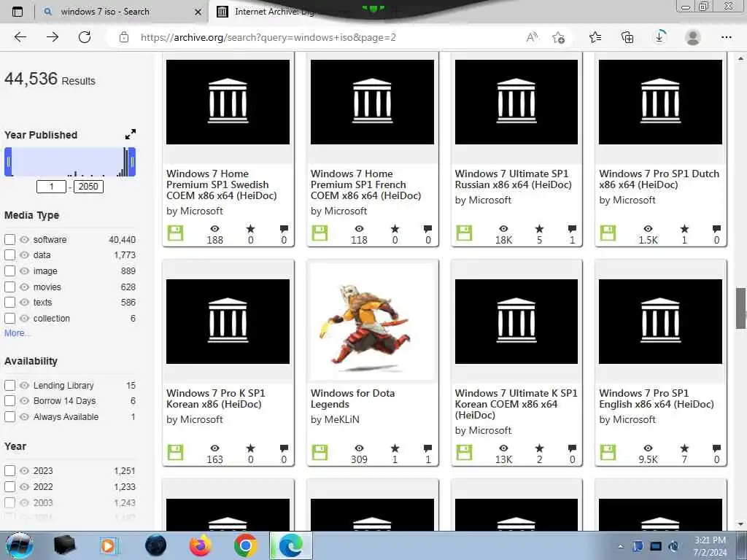
Task: Open browser Collections
Action: click(627, 37)
